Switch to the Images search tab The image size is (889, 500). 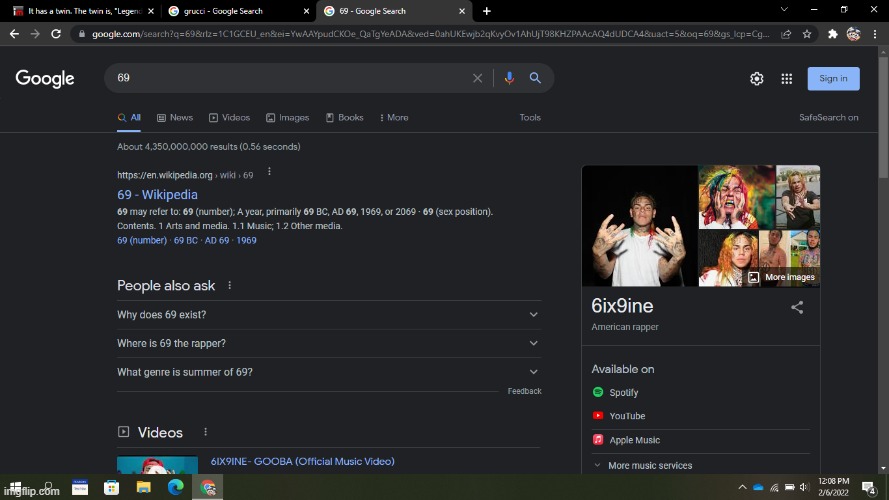pyautogui.click(x=288, y=117)
